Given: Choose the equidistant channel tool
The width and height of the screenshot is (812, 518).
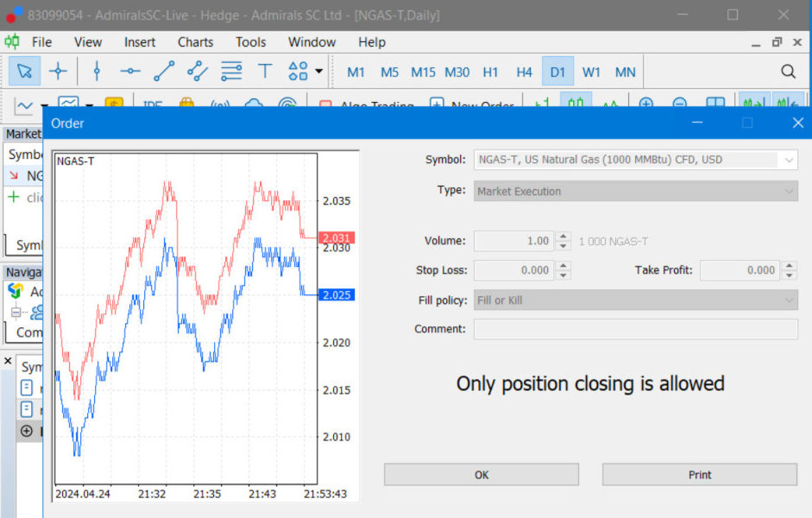Looking at the screenshot, I should tap(198, 72).
